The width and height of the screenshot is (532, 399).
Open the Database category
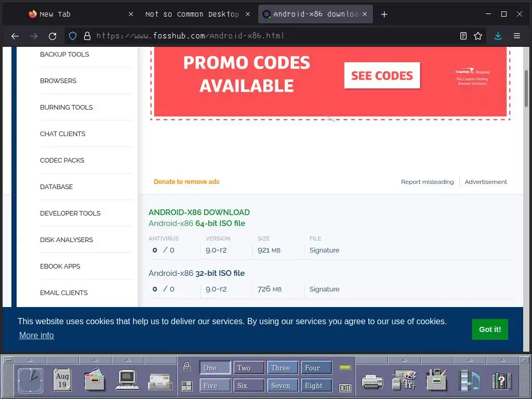[x=56, y=187]
